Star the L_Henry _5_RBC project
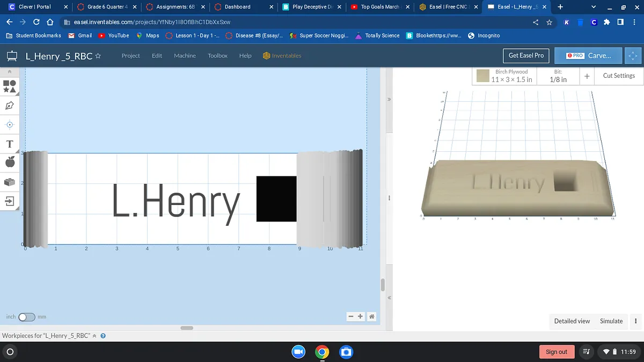Viewport: 644px width, 362px height. [98, 56]
